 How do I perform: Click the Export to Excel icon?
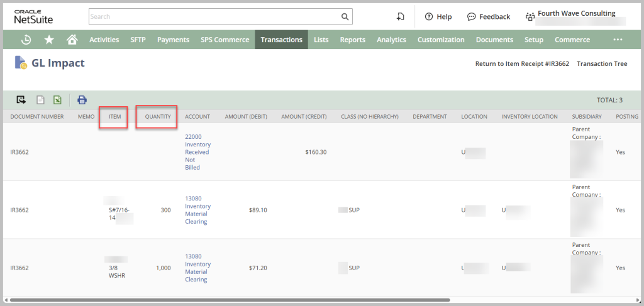[57, 100]
